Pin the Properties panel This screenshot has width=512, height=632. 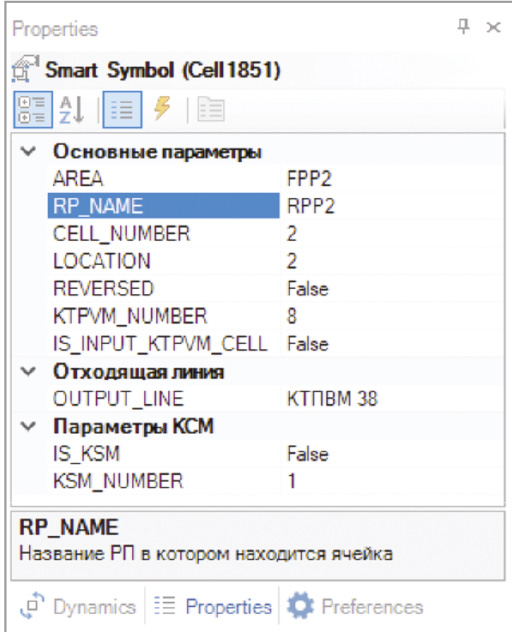464,27
